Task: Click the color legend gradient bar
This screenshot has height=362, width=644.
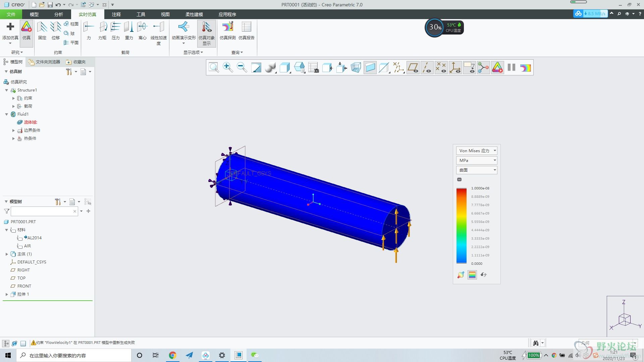Action: (461, 226)
